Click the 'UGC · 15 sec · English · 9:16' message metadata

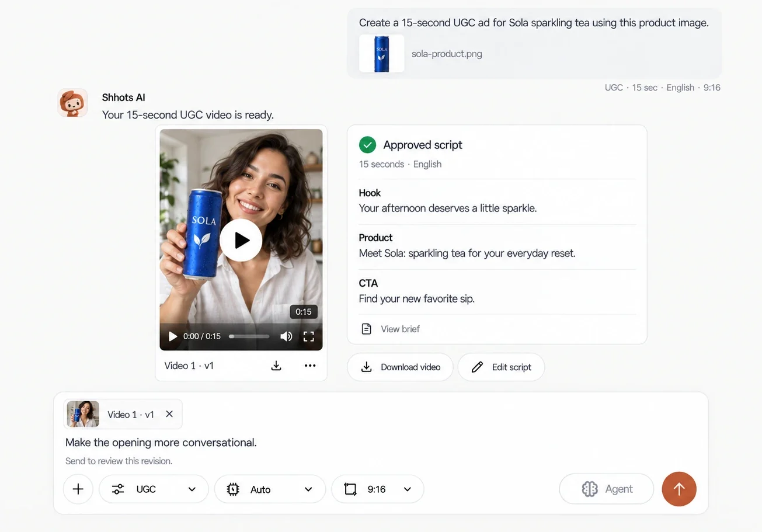[x=663, y=88]
